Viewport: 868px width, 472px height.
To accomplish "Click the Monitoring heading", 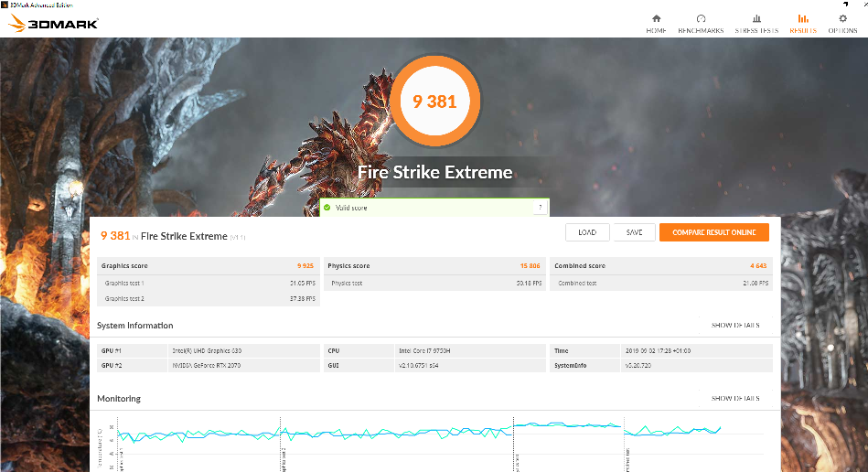I will point(119,399).
